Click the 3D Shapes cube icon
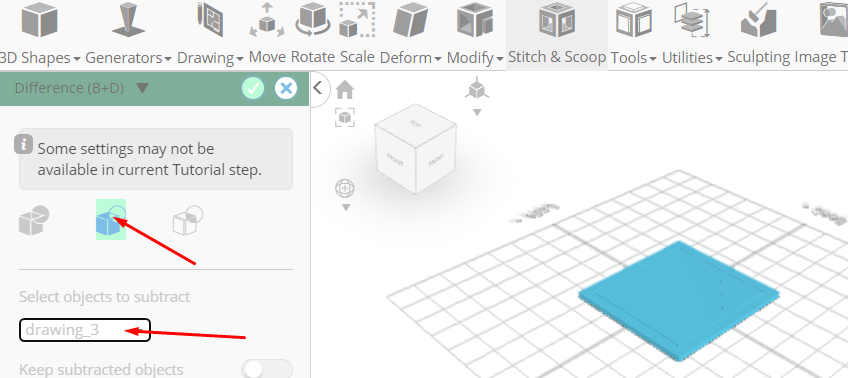 [39, 19]
